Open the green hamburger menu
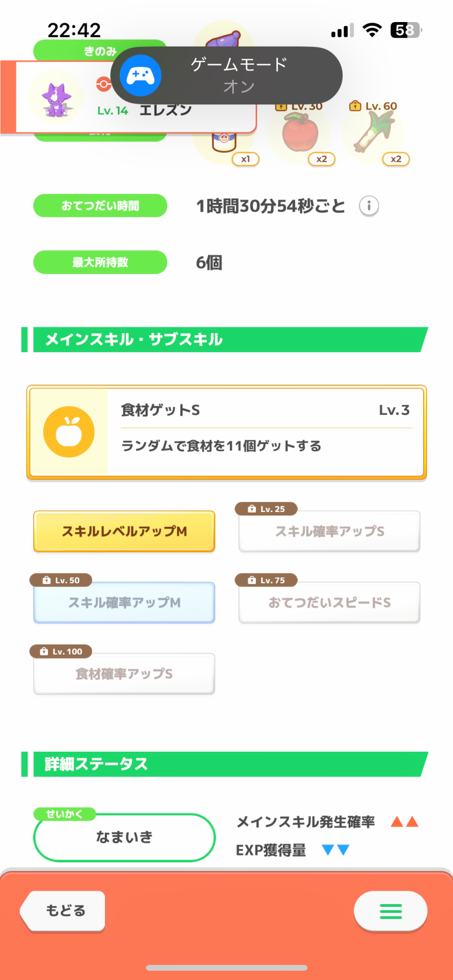453x980 pixels. [x=390, y=911]
